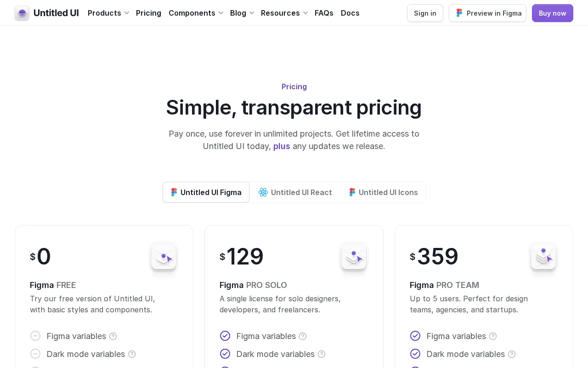588x368 pixels.
Task: Click the Untitled UI logo icon
Action: click(x=22, y=13)
